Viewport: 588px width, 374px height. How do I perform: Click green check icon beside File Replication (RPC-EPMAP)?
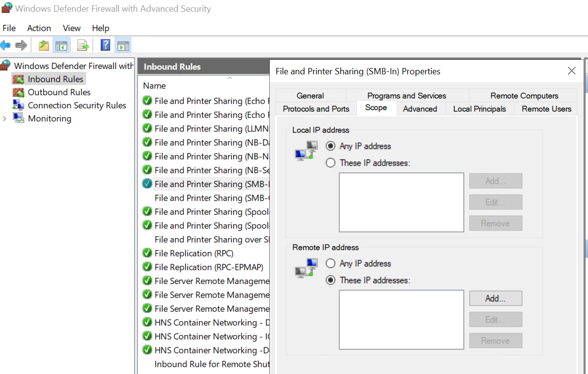(147, 267)
